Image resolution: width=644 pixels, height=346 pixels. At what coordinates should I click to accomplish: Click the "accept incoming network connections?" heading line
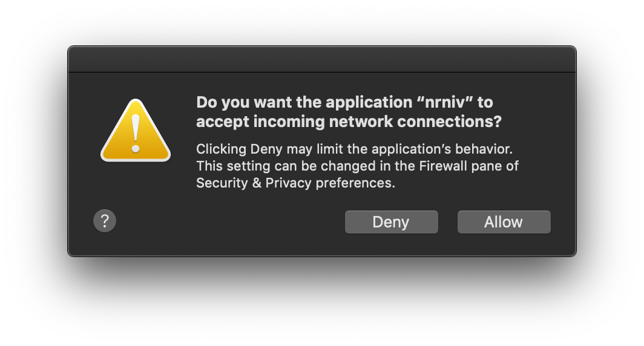pyautogui.click(x=349, y=122)
